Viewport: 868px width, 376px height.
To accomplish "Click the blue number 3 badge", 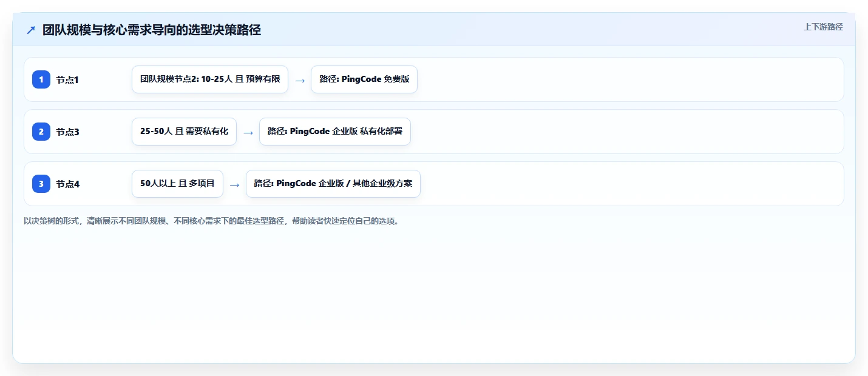I will [x=41, y=184].
